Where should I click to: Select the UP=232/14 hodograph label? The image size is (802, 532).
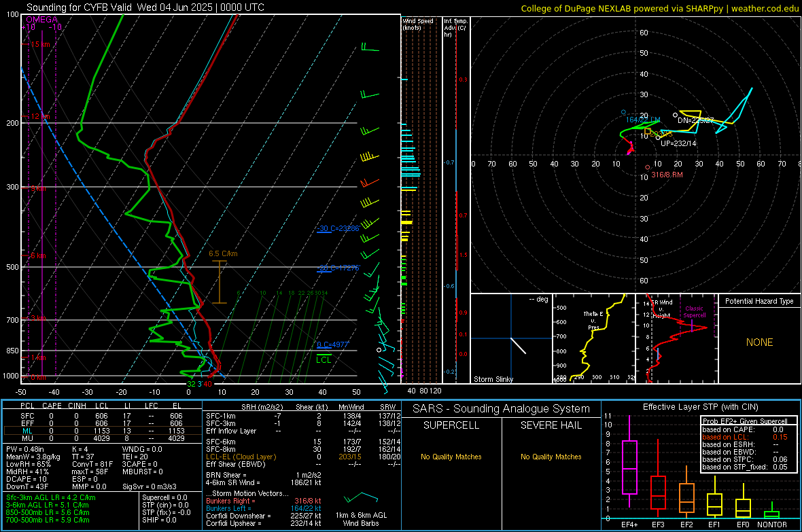(x=679, y=143)
